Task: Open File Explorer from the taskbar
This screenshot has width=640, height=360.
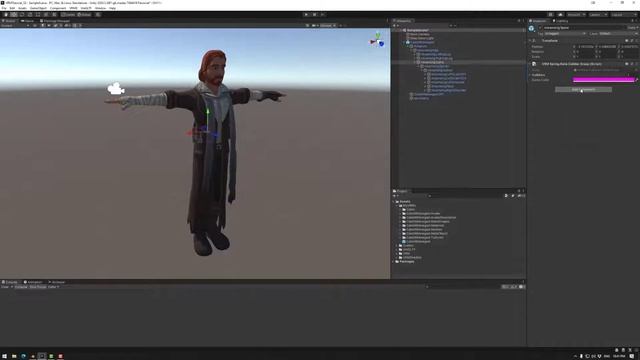Action: point(14,356)
